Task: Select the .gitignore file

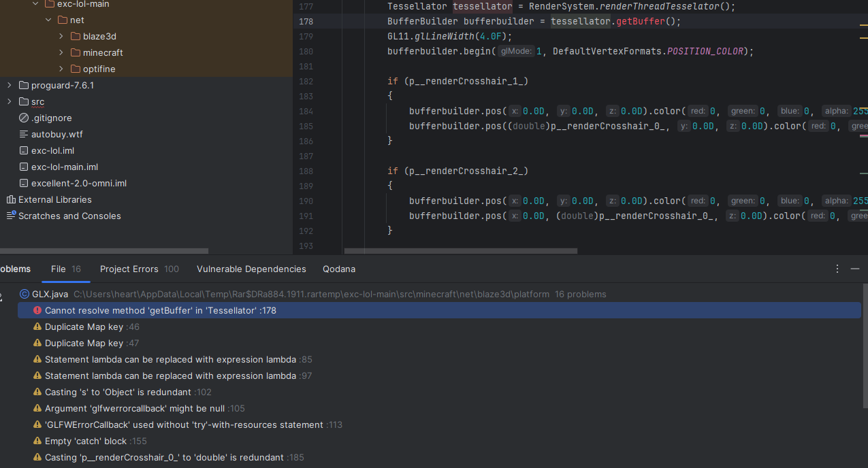Action: 51,118
